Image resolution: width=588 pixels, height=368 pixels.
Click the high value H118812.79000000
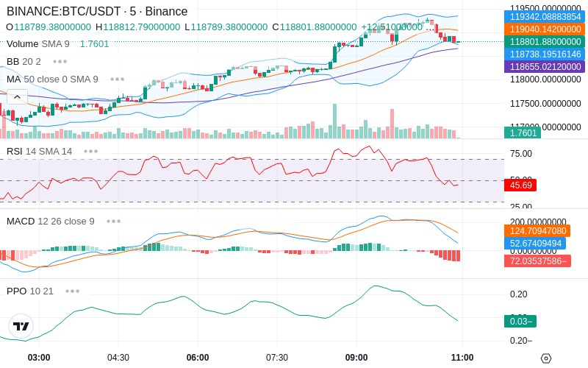[137, 27]
